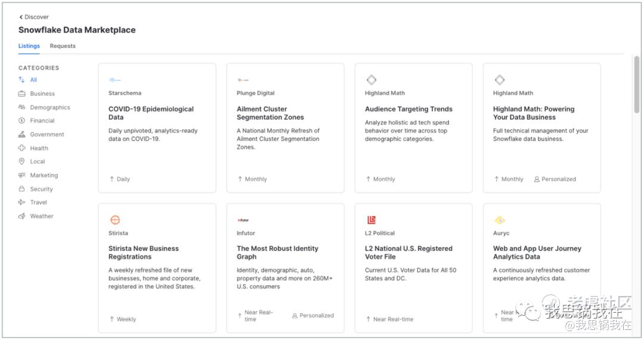Click the Near Real-time arrow on L2 card
The image size is (644, 340).
pyautogui.click(x=368, y=319)
